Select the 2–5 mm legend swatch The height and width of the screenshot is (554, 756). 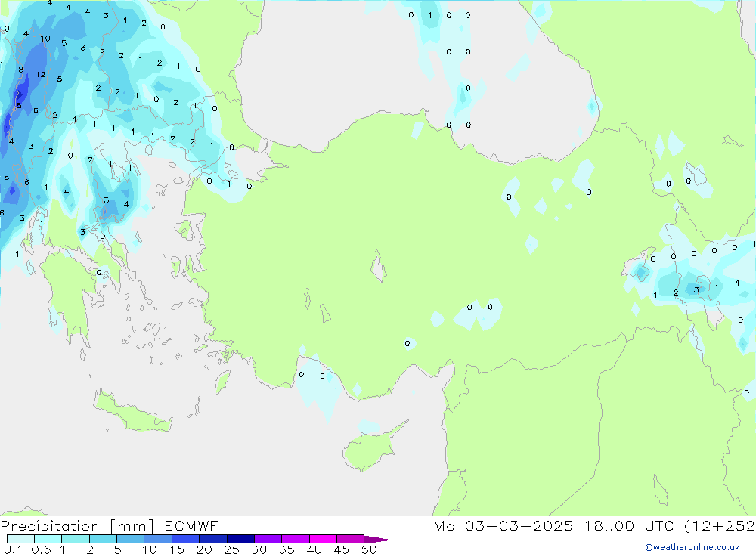pos(103,539)
